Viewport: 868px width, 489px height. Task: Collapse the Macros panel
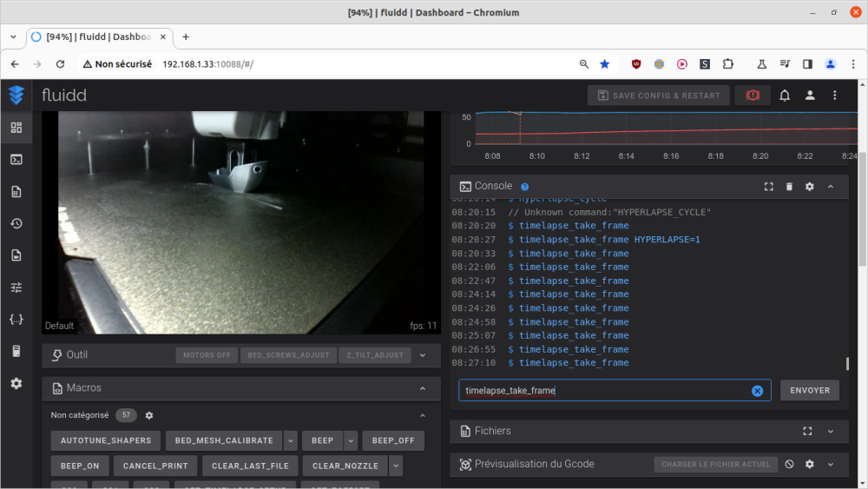[x=423, y=388]
